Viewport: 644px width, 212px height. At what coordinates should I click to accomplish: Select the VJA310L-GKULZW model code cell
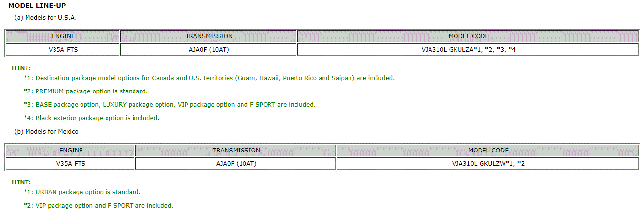click(x=488, y=163)
